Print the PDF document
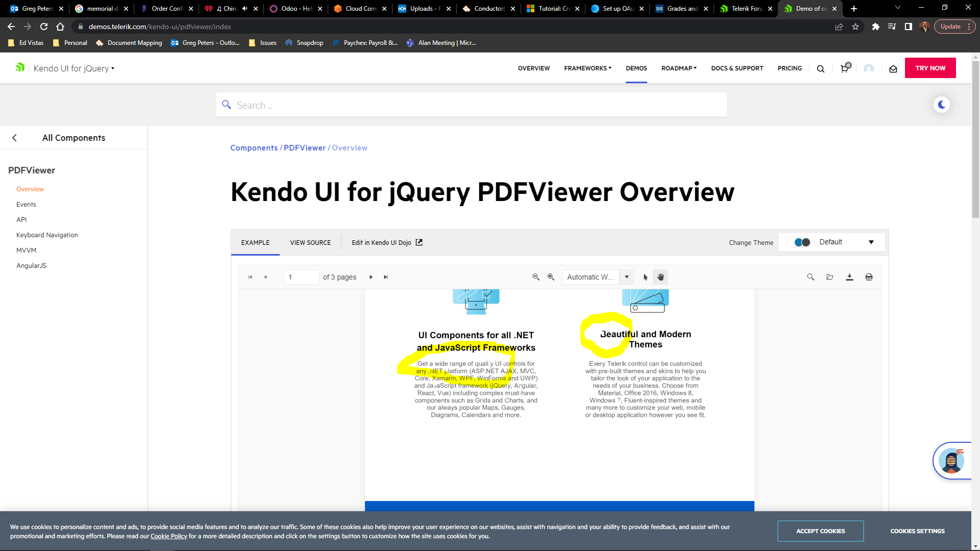 (x=869, y=277)
